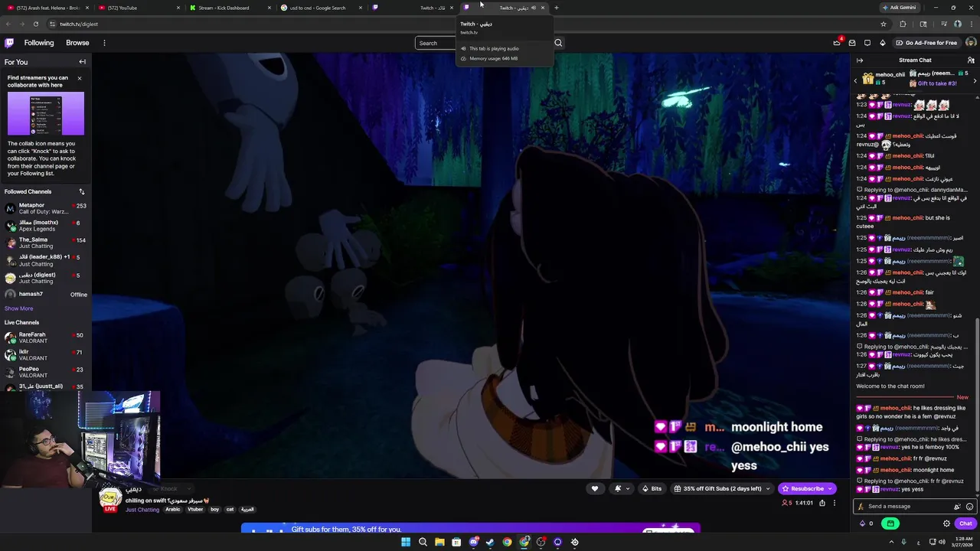Click the streamer avatar with LIVE badge
The height and width of the screenshot is (551, 980).
point(110,499)
